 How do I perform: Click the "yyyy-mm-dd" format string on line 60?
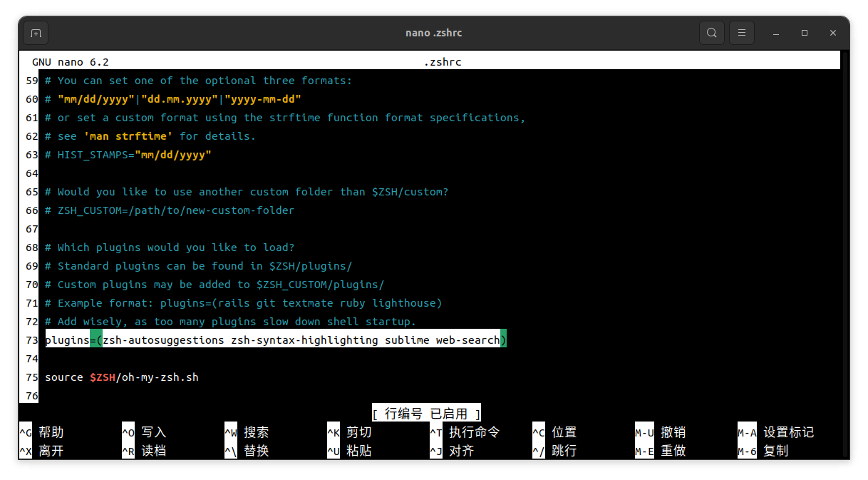pyautogui.click(x=263, y=99)
